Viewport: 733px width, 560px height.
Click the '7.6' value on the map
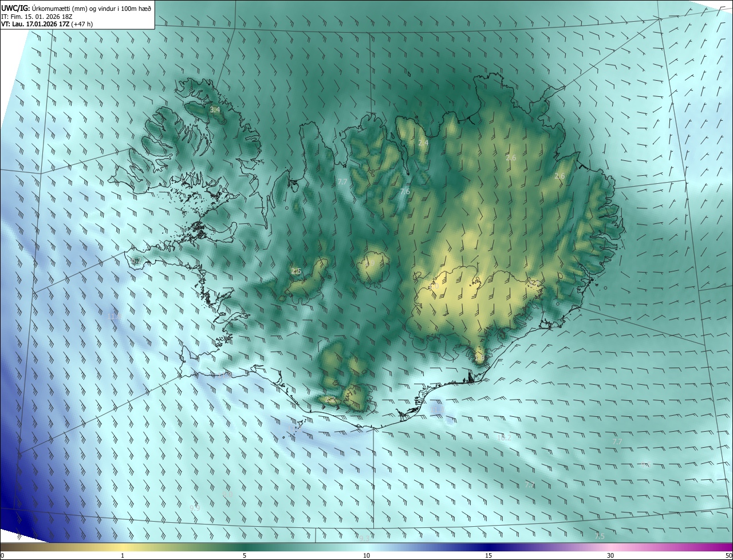(405, 191)
